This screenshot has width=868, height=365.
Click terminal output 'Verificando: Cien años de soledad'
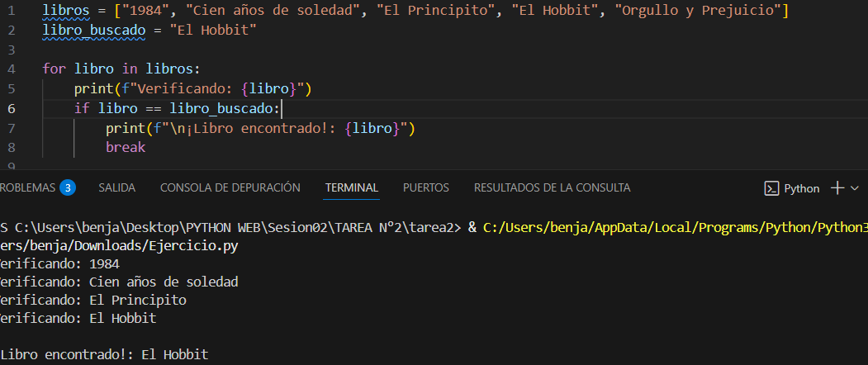[x=119, y=282]
